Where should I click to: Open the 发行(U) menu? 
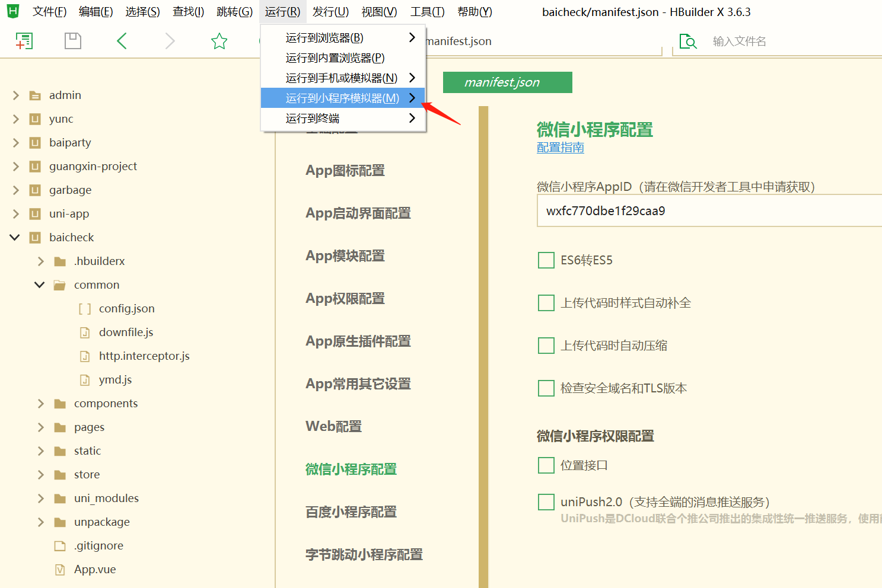[x=331, y=12]
